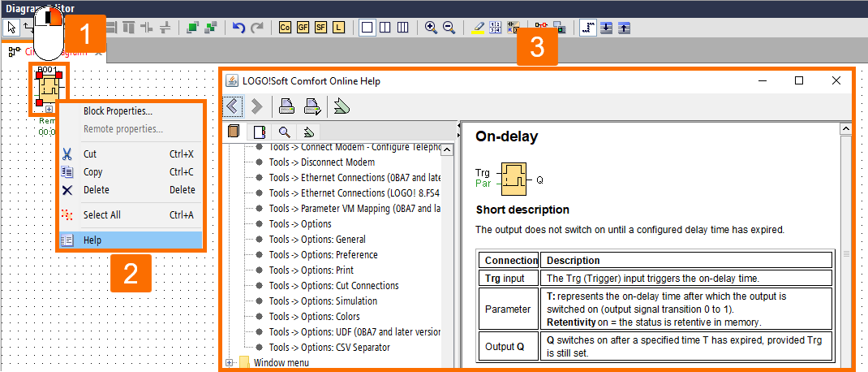Click the Output Q table cell

pyautogui.click(x=508, y=347)
